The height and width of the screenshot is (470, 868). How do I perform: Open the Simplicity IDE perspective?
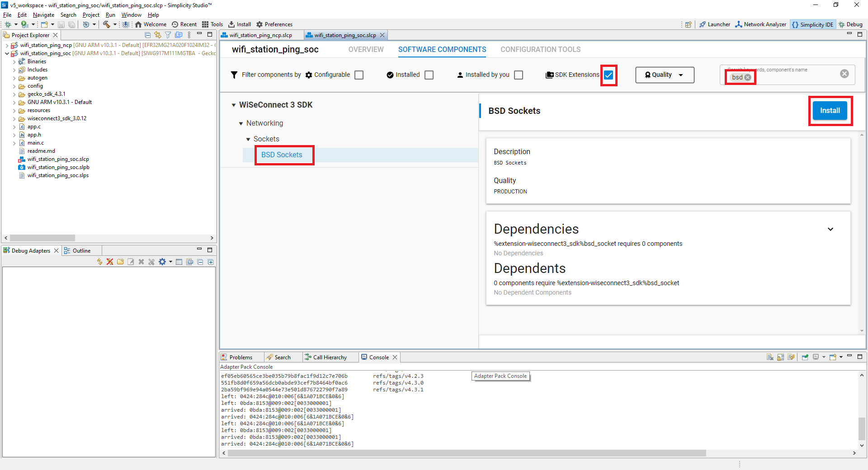point(812,24)
